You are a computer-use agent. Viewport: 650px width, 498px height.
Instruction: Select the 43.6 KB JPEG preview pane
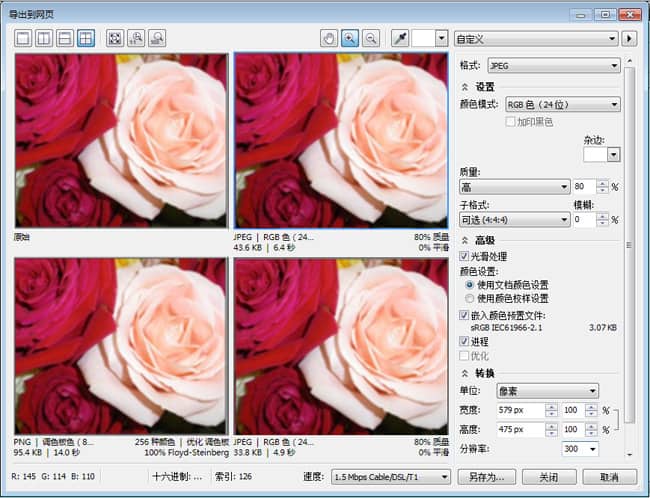pos(341,141)
